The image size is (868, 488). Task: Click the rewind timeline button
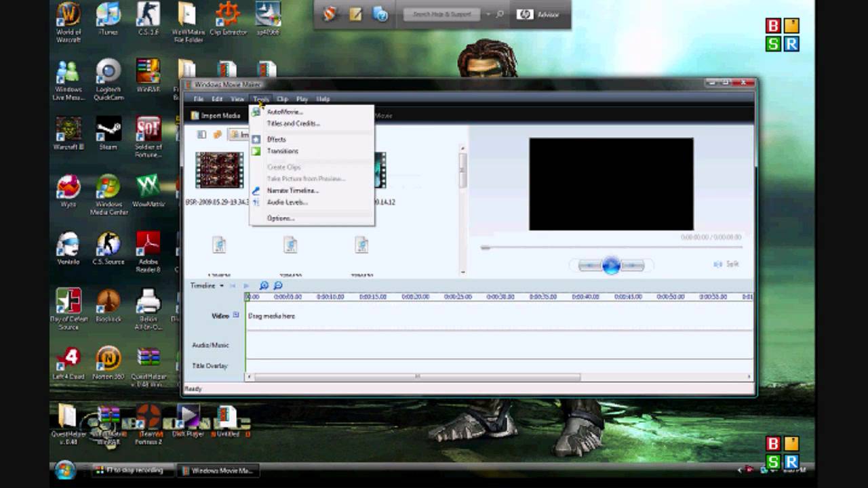coord(233,286)
